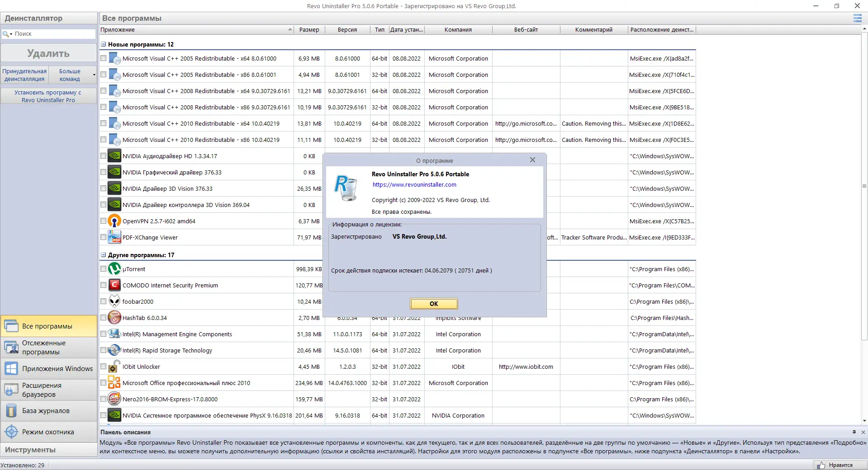
Task: Click the Visual C++ 2005 x64 8.0.61000 program icon
Action: (x=114, y=58)
